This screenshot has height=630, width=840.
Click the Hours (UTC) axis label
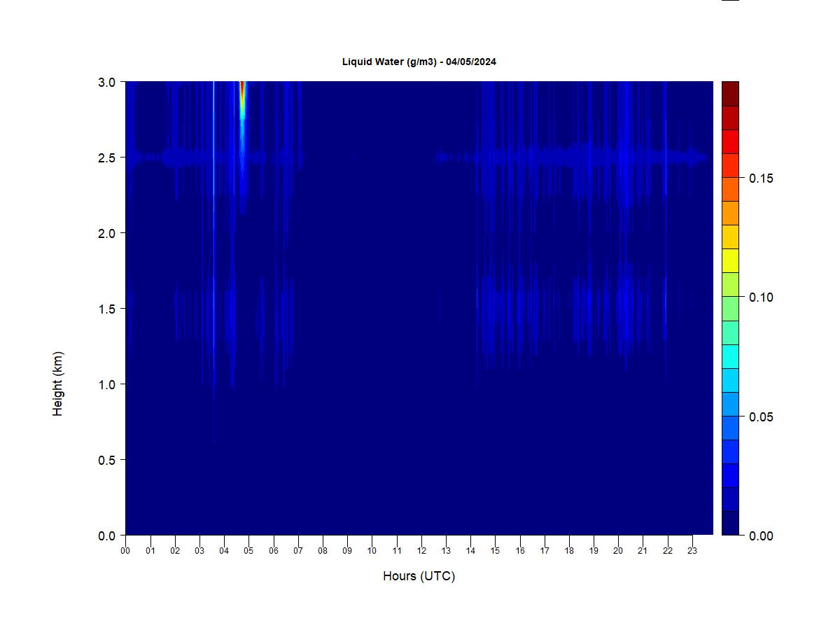419,576
